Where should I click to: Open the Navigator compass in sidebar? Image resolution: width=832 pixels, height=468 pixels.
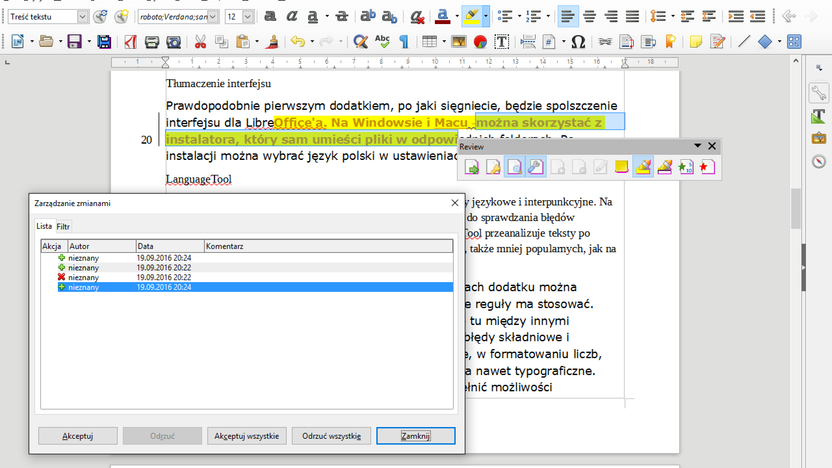(819, 161)
